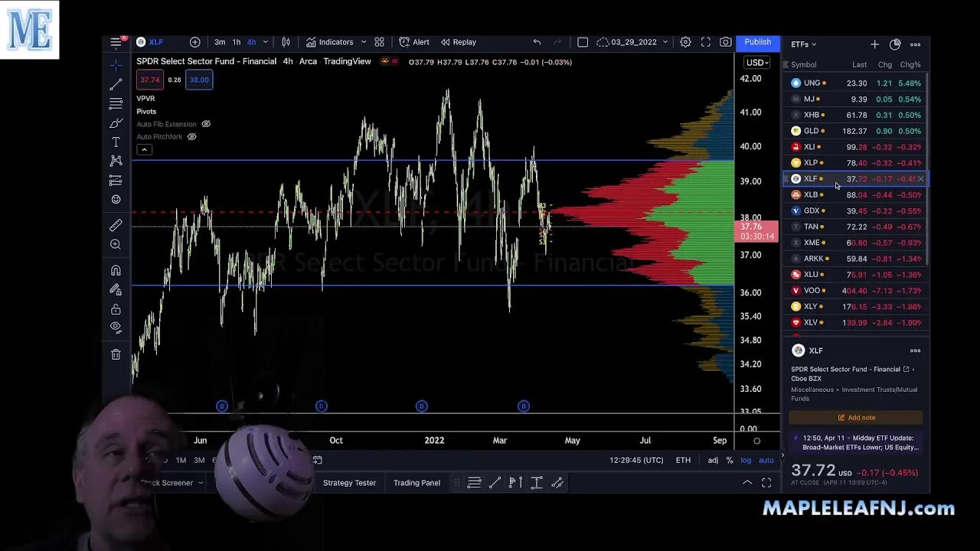Collapse the indicator legend list
The width and height of the screenshot is (980, 551).
[x=144, y=149]
